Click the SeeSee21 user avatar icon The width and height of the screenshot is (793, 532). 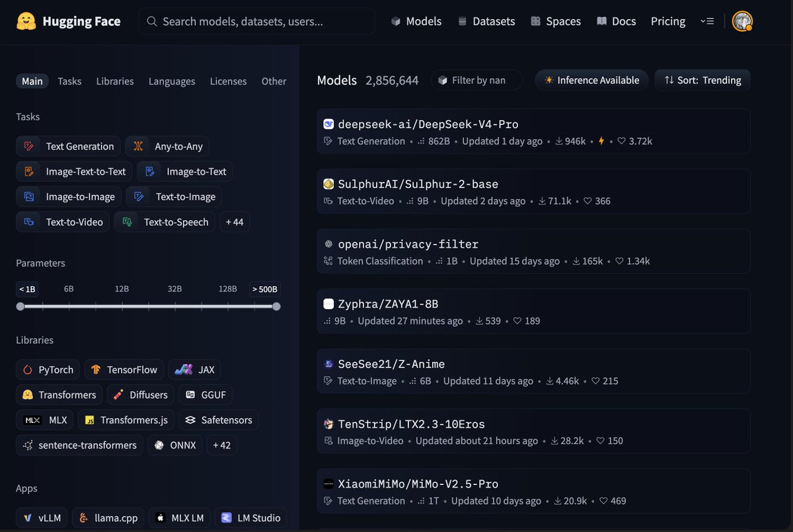point(328,364)
